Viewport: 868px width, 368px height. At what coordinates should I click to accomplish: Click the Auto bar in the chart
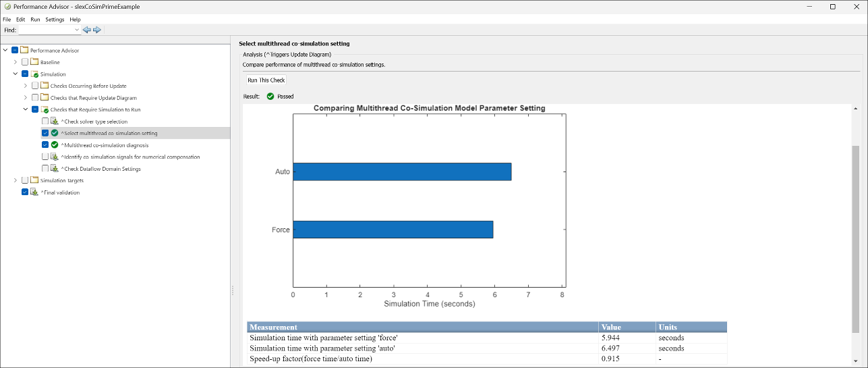[401, 172]
